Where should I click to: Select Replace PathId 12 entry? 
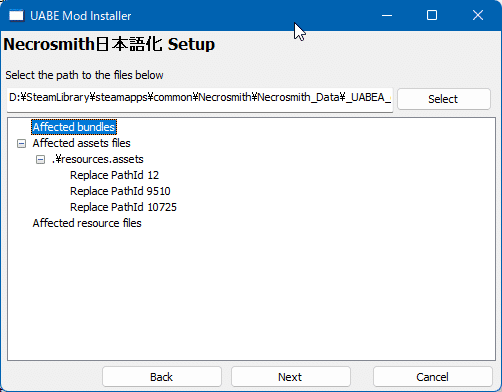[x=114, y=175]
